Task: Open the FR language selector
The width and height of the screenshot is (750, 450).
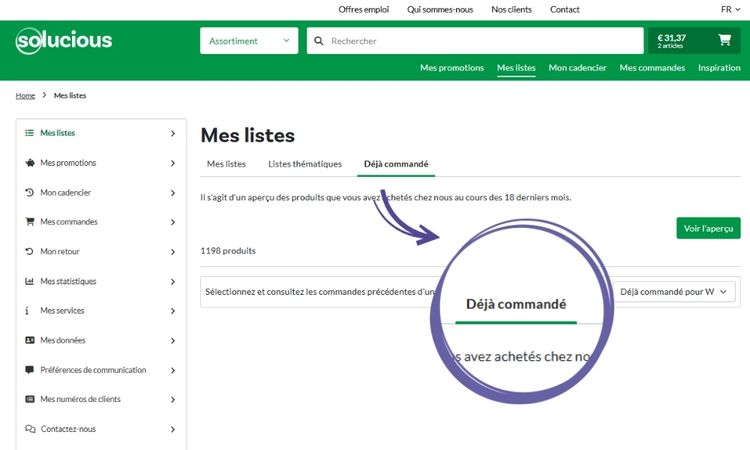Action: click(731, 9)
